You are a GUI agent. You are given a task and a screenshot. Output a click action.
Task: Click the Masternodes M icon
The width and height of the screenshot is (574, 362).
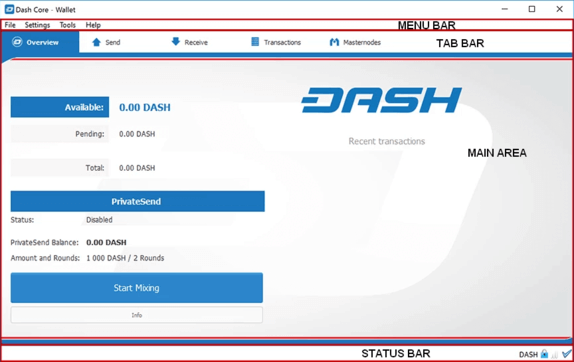334,42
